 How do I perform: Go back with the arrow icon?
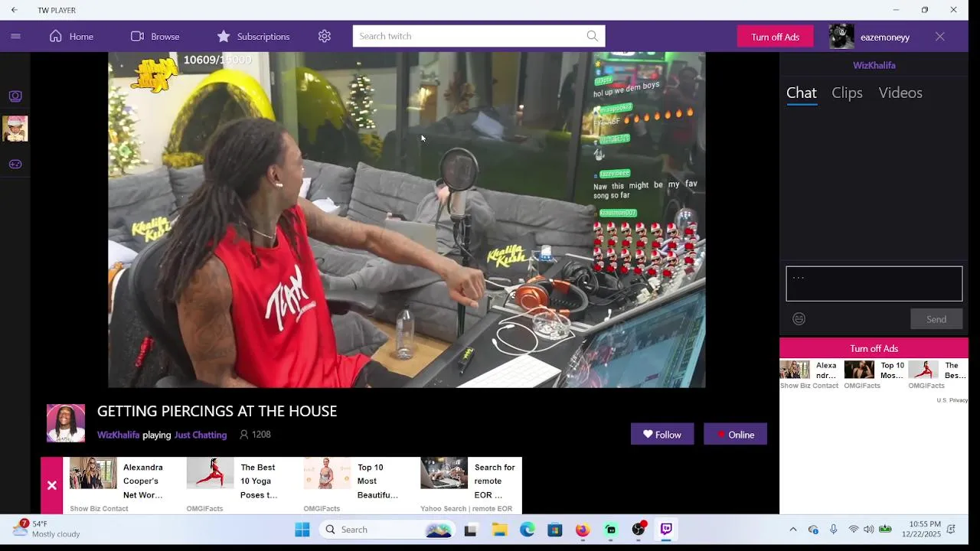click(14, 10)
